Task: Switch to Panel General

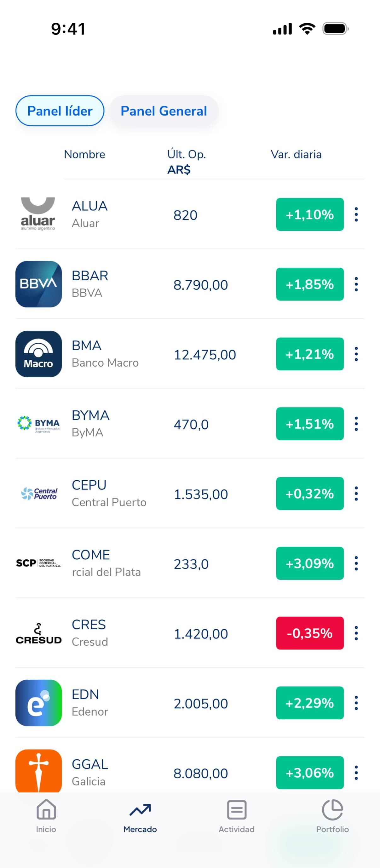Action: pyautogui.click(x=164, y=111)
